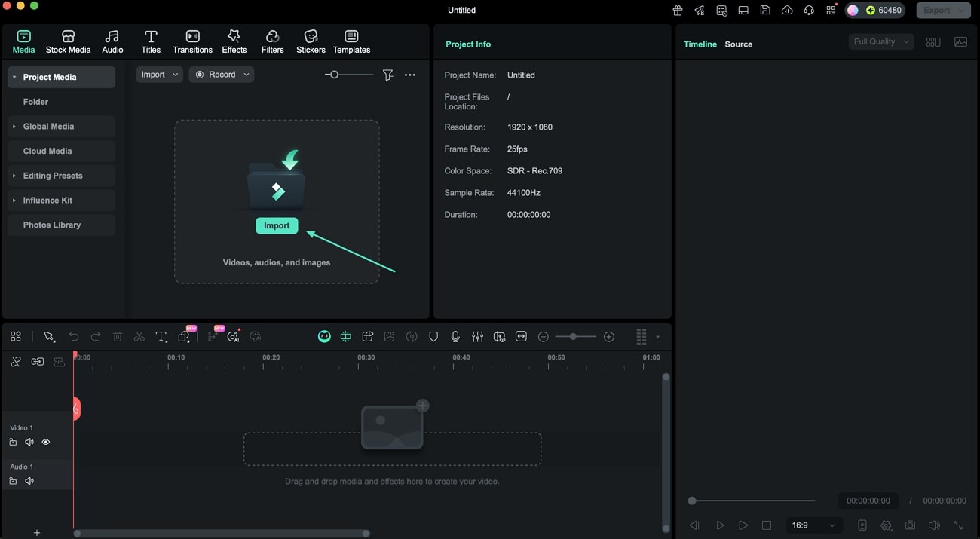
Task: Lock the Video 1 track
Action: click(x=13, y=443)
